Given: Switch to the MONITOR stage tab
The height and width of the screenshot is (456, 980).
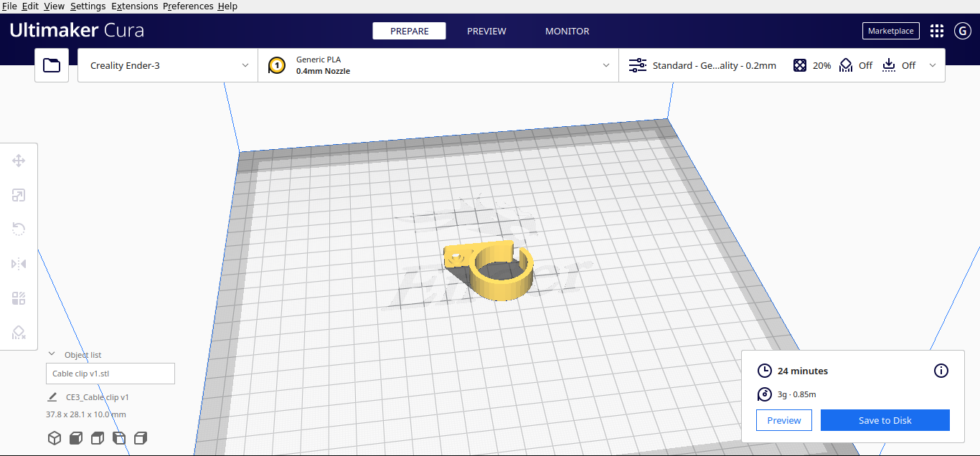Looking at the screenshot, I should (x=567, y=31).
